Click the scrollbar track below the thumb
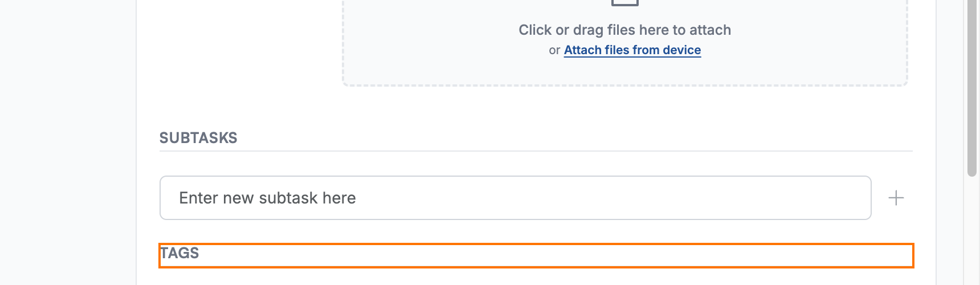The height and width of the screenshot is (285, 980). coord(972,231)
